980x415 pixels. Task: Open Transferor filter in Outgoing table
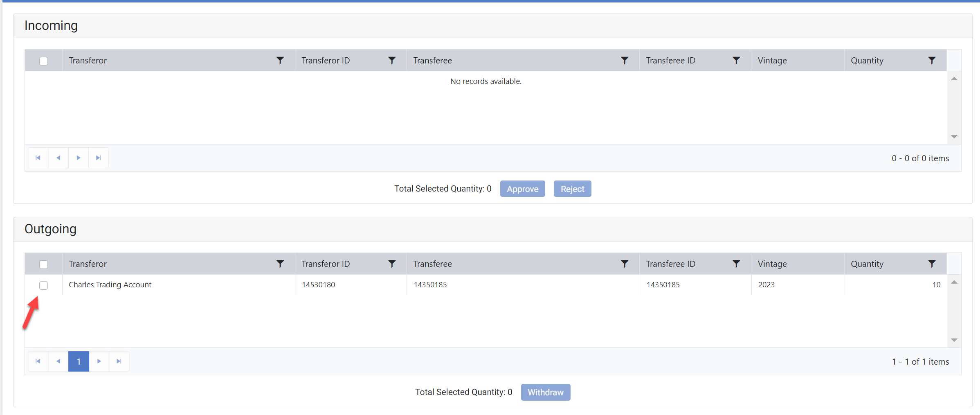click(x=280, y=264)
